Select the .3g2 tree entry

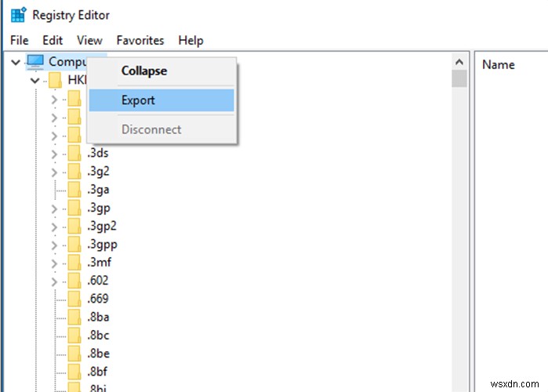pyautogui.click(x=98, y=171)
